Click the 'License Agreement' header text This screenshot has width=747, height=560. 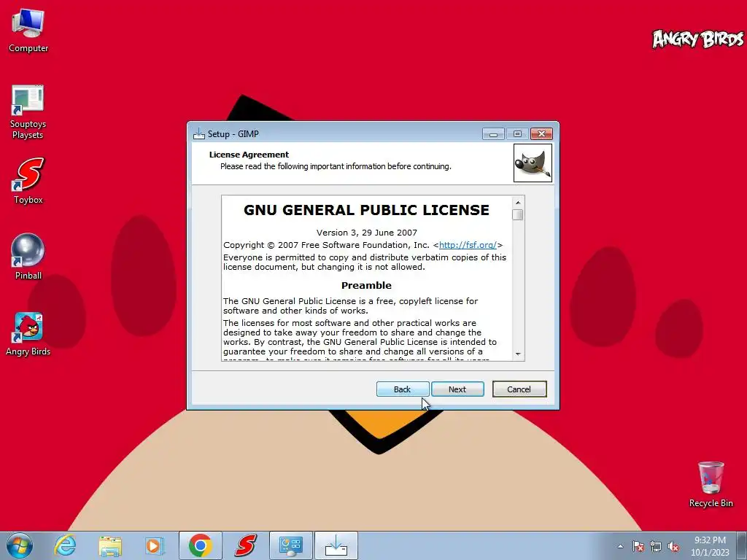[x=249, y=155]
